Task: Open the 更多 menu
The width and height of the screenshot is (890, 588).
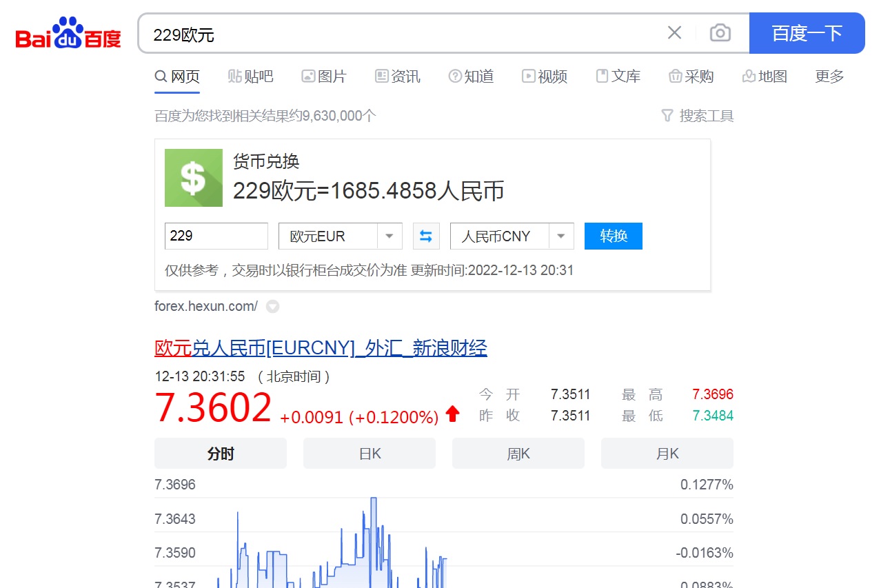Action: (x=829, y=77)
